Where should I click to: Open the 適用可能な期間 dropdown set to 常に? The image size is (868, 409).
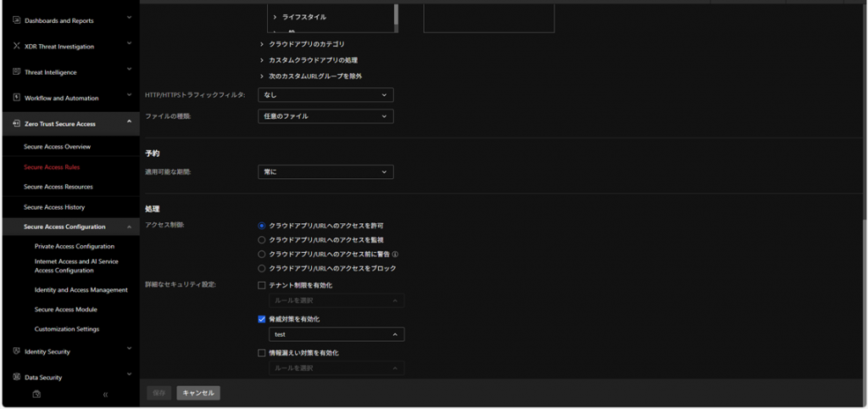point(325,172)
